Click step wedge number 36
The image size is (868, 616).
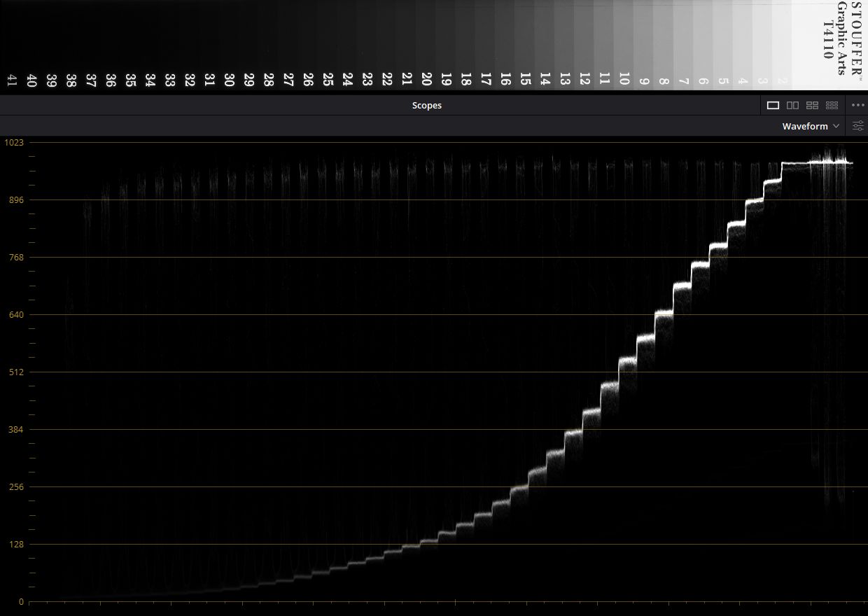tap(110, 80)
